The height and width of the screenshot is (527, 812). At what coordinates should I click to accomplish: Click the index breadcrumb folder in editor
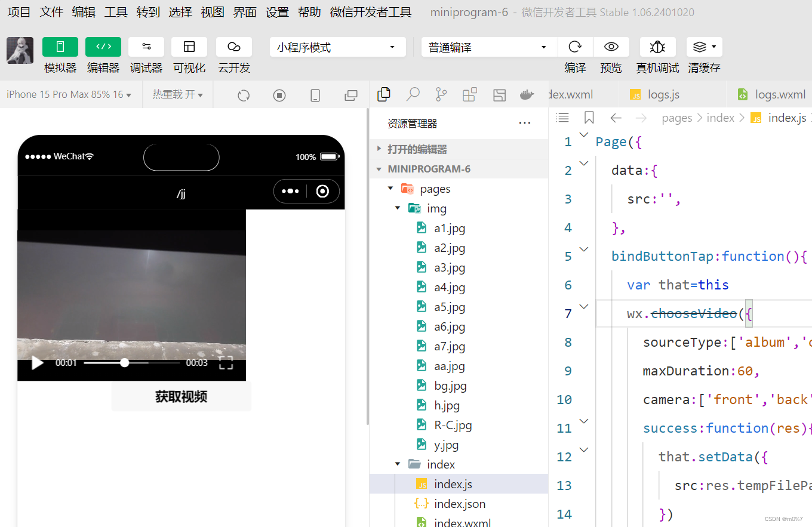pos(720,118)
